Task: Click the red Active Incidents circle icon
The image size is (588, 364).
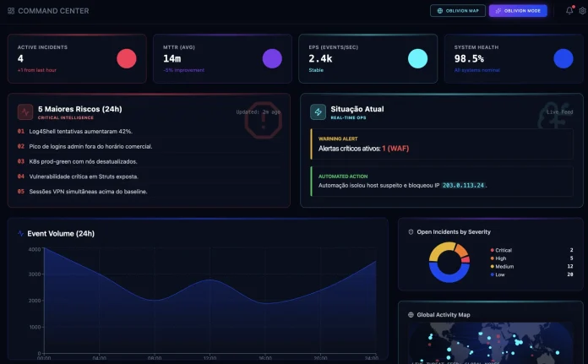Action: 127,58
